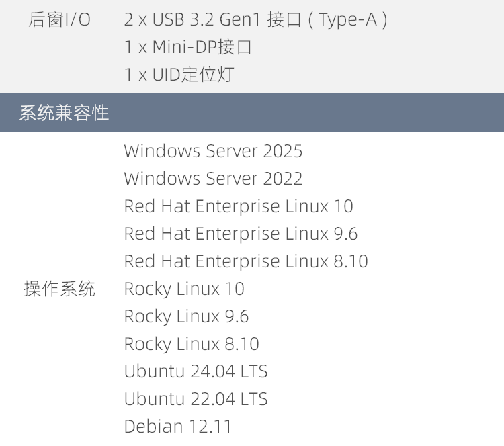Select Windows Server 2025 entry
The height and width of the screenshot is (446, 504).
[x=214, y=151]
